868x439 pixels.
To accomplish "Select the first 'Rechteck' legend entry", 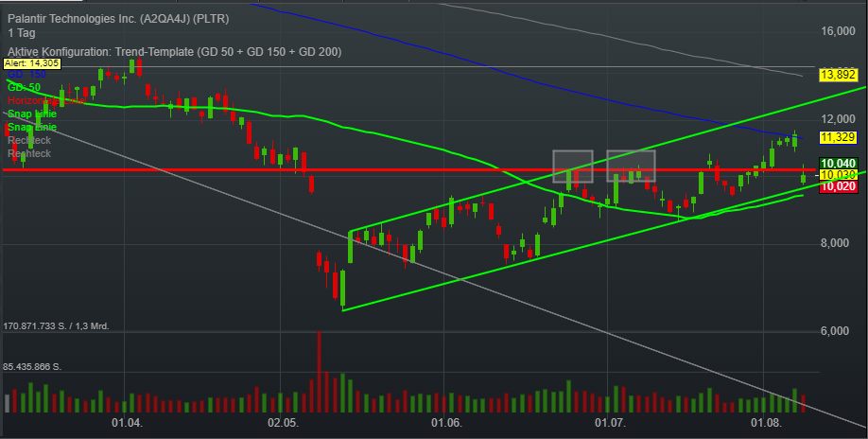I will [x=29, y=141].
